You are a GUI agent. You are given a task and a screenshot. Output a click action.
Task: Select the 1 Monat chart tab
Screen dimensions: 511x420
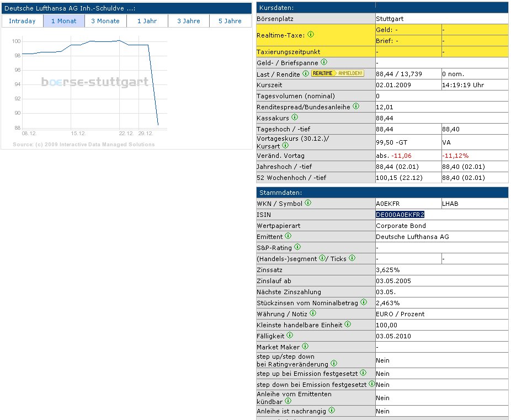tap(64, 21)
